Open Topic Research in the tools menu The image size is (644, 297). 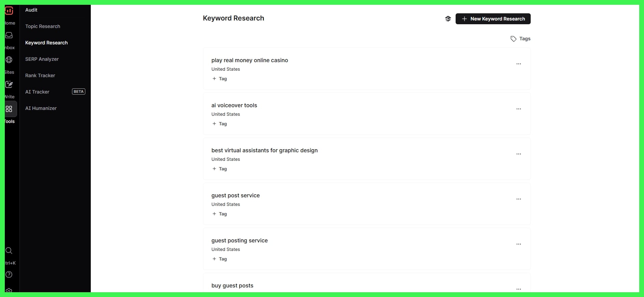(43, 26)
